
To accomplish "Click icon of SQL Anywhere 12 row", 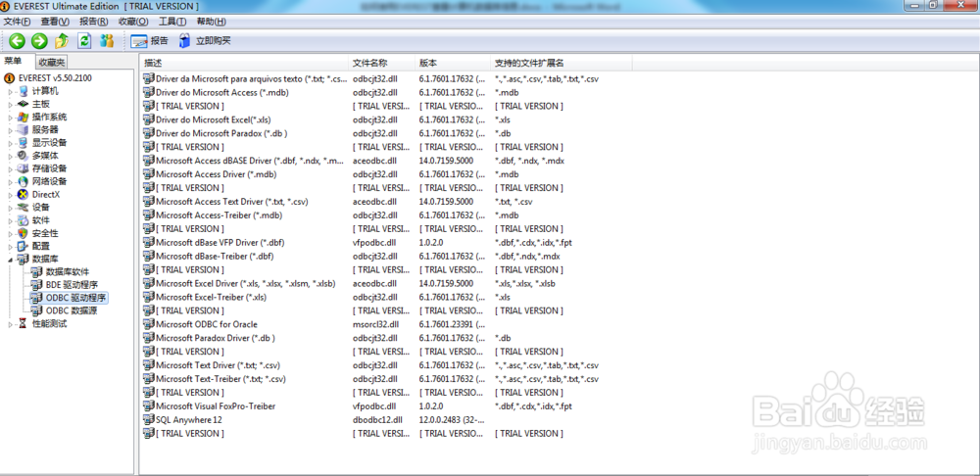I will point(149,420).
